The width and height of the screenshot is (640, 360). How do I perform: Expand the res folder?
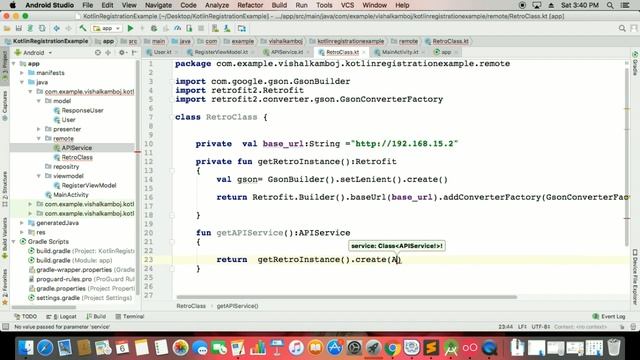coord(22,233)
